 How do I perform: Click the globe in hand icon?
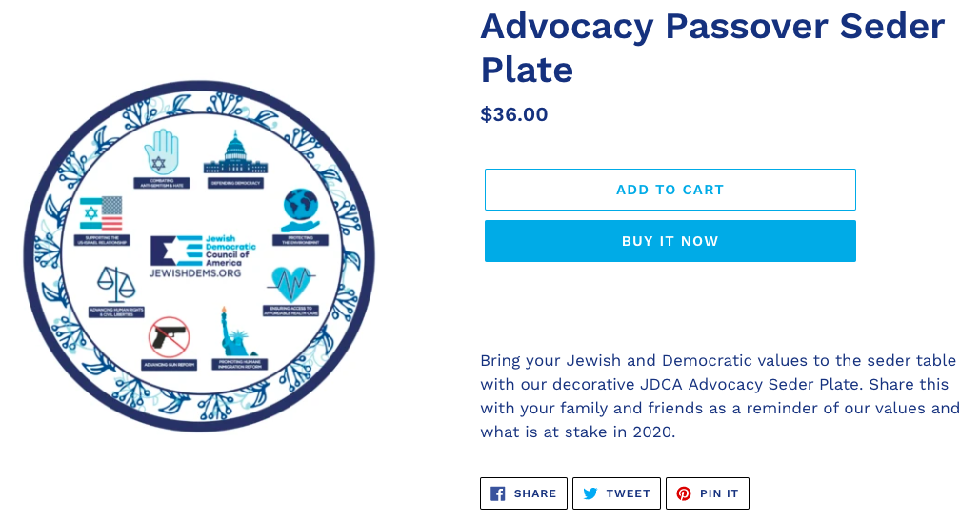pos(301,210)
